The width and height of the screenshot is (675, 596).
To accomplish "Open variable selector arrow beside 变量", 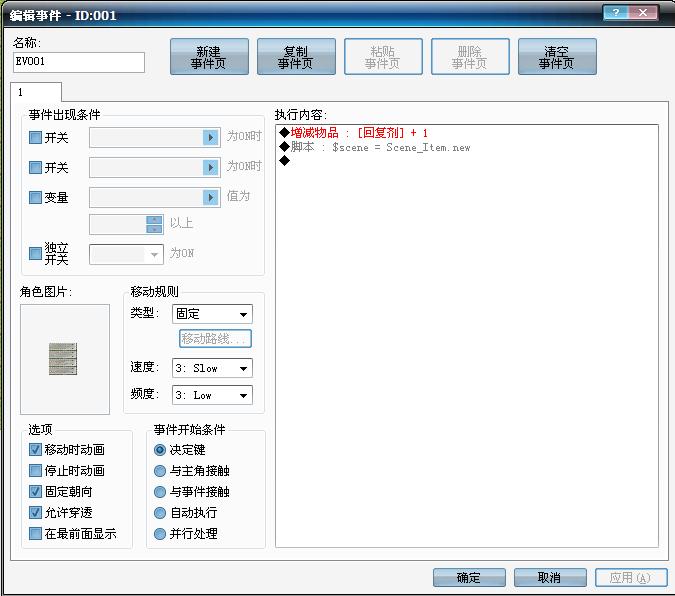I will [211, 197].
